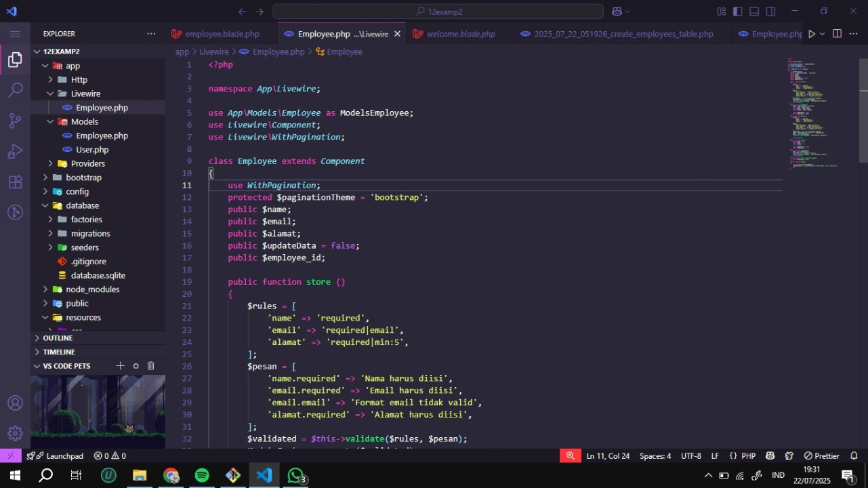
Task: Open the Search view in activity bar
Action: [15, 90]
